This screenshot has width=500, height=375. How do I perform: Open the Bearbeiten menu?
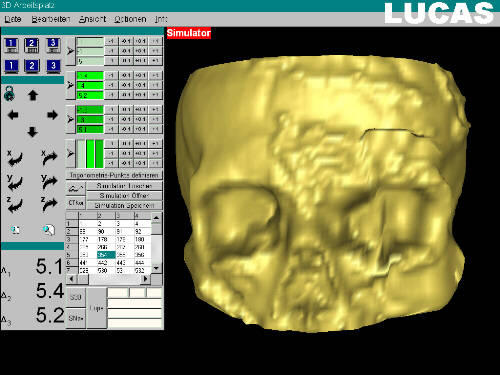point(51,19)
